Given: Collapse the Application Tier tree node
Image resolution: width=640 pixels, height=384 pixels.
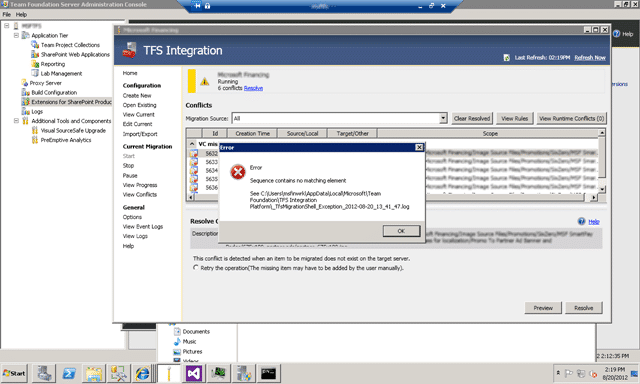Looking at the screenshot, I should click(x=16, y=36).
